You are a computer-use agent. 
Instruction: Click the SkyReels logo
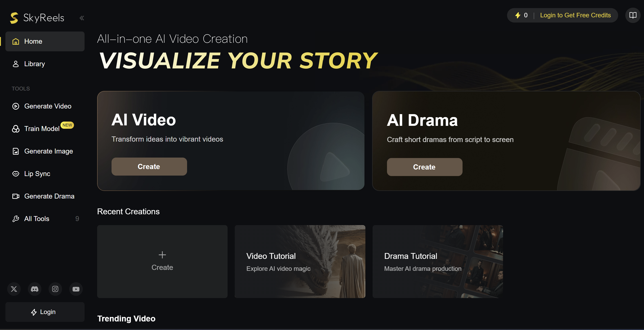[37, 18]
